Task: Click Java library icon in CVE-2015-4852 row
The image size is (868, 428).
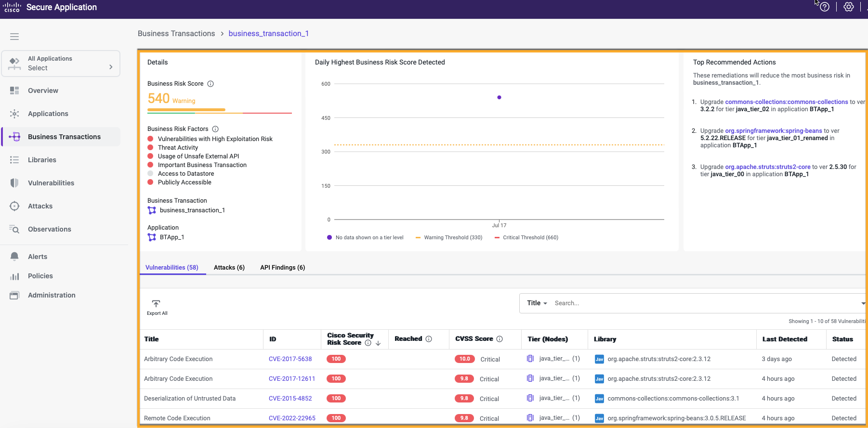Action: tap(599, 399)
